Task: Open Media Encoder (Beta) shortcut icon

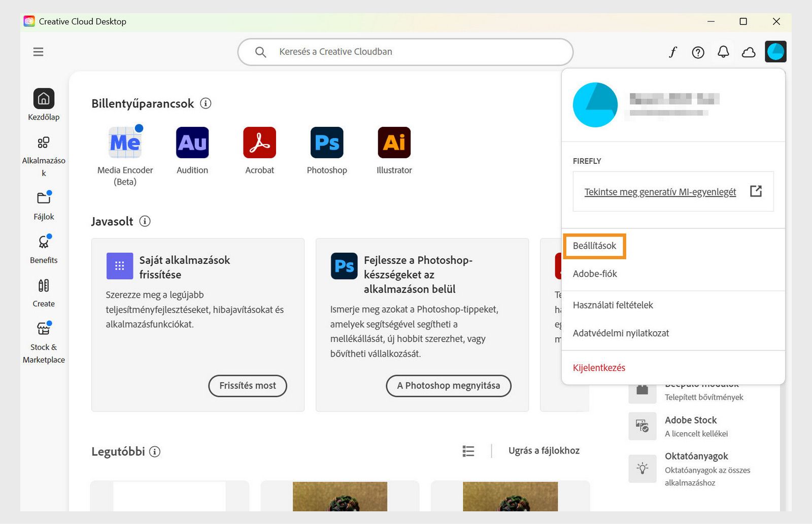Action: click(124, 144)
